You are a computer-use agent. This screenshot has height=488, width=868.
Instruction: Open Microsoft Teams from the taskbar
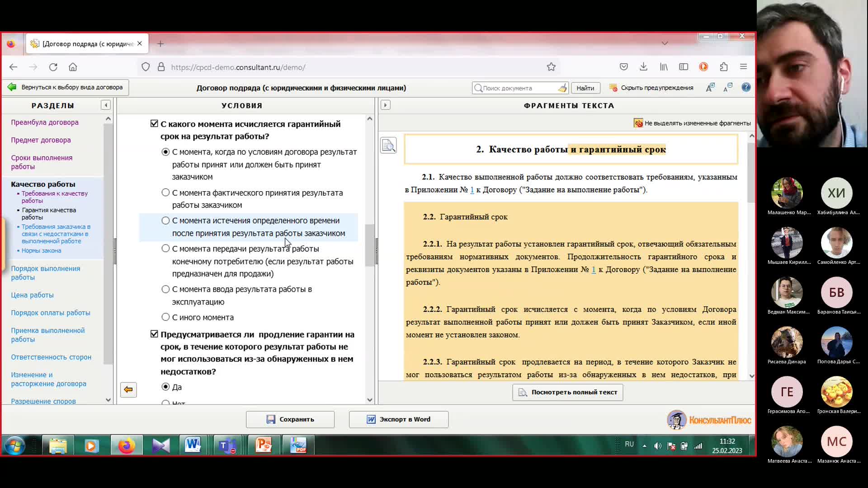(x=227, y=446)
